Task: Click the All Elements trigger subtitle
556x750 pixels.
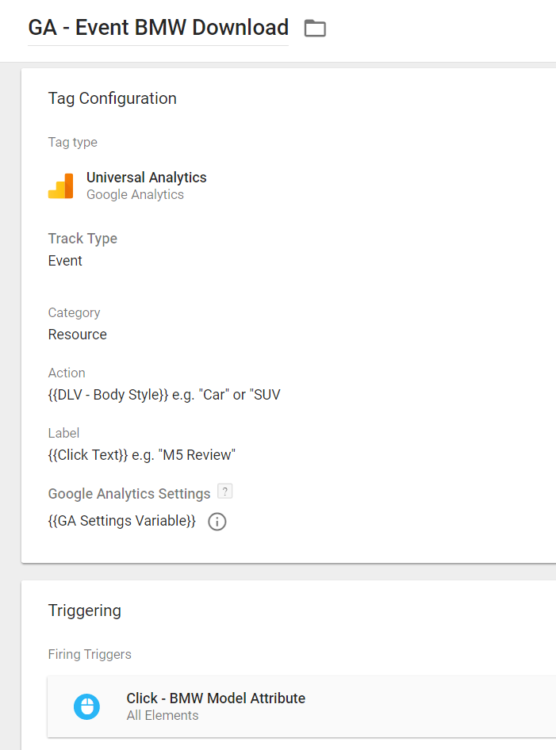Action: point(163,716)
